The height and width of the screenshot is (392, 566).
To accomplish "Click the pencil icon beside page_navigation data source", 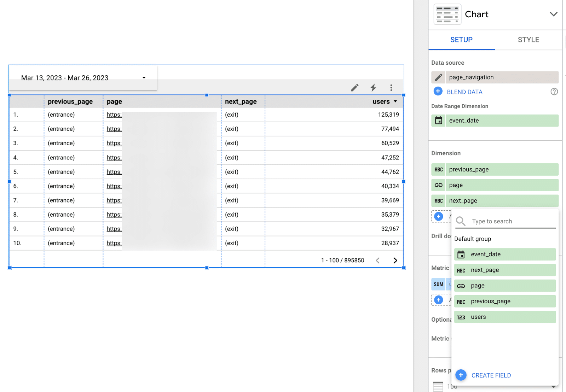I will [439, 77].
